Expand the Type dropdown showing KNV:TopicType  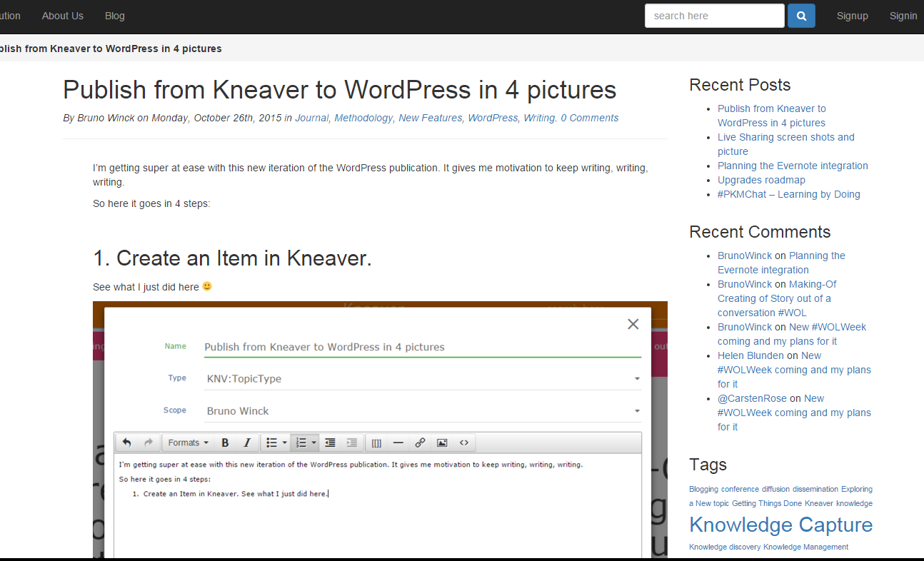pyautogui.click(x=423, y=379)
